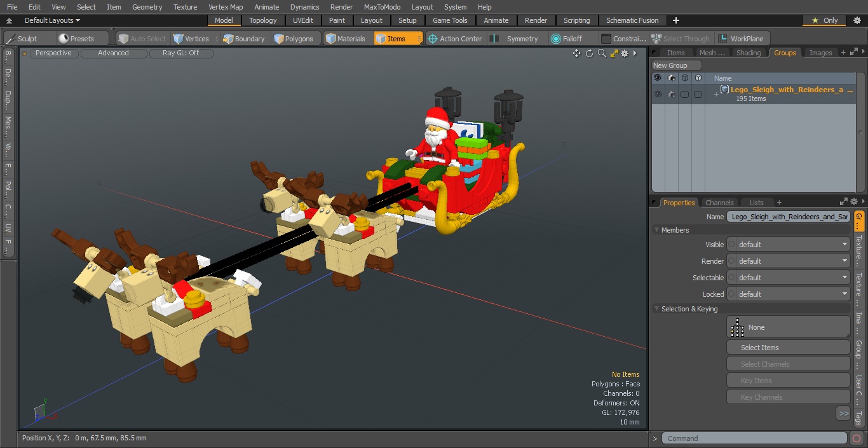The width and height of the screenshot is (868, 448).
Task: Open the Action Center options
Action: tap(455, 39)
